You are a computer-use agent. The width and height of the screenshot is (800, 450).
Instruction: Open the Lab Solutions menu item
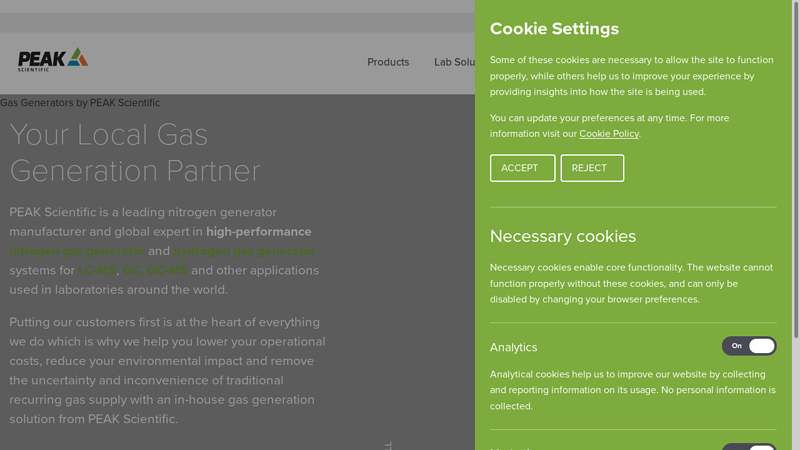[x=454, y=62]
